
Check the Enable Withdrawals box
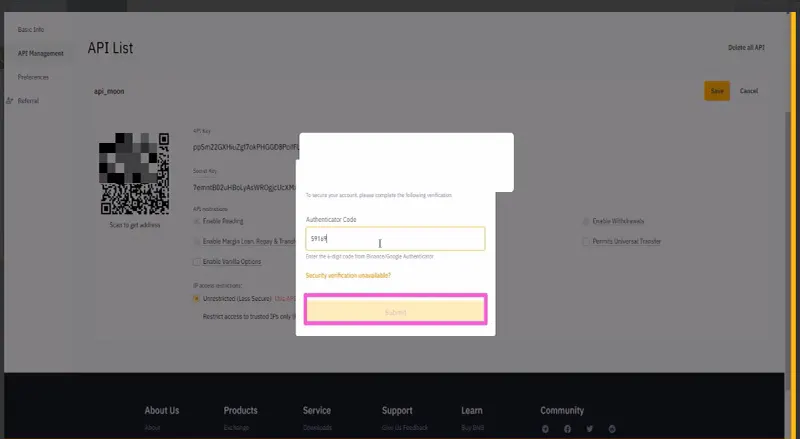(x=586, y=222)
